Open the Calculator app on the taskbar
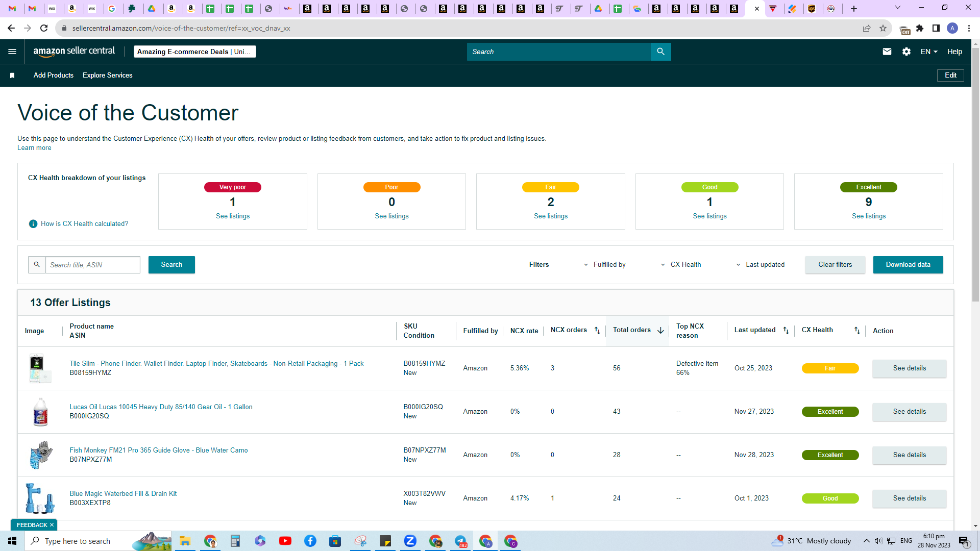The width and height of the screenshot is (980, 551). pyautogui.click(x=235, y=541)
